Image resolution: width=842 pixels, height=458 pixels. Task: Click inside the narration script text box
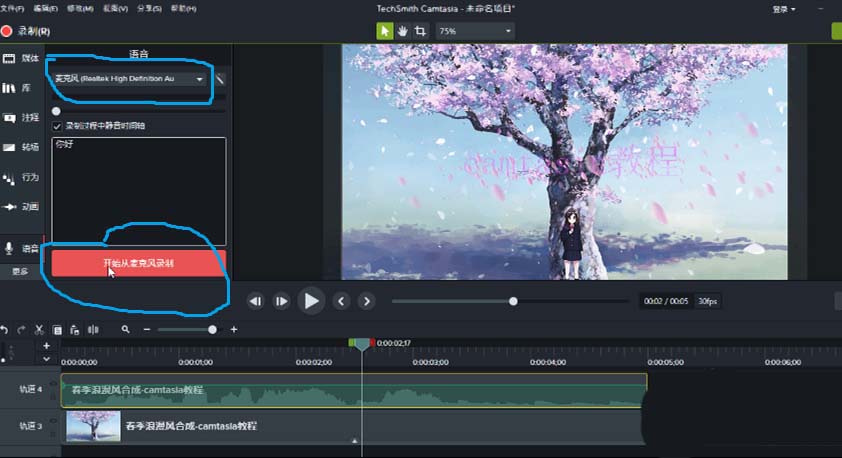(x=139, y=191)
